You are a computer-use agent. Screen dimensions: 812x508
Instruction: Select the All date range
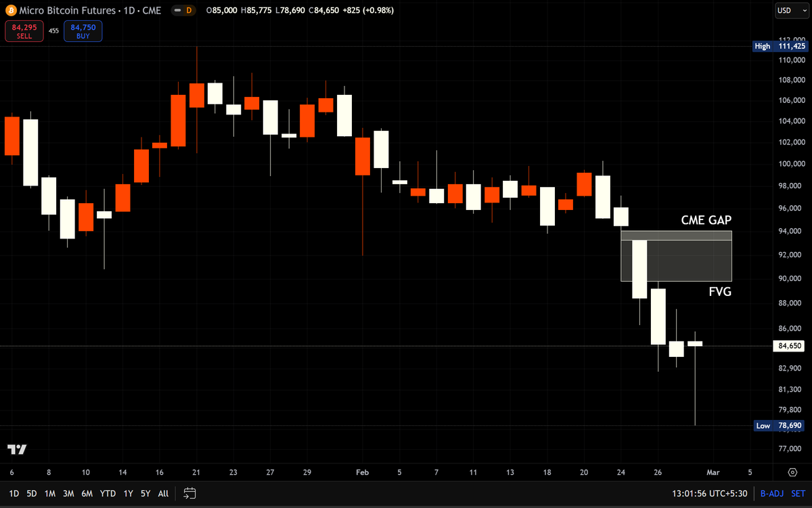point(163,494)
